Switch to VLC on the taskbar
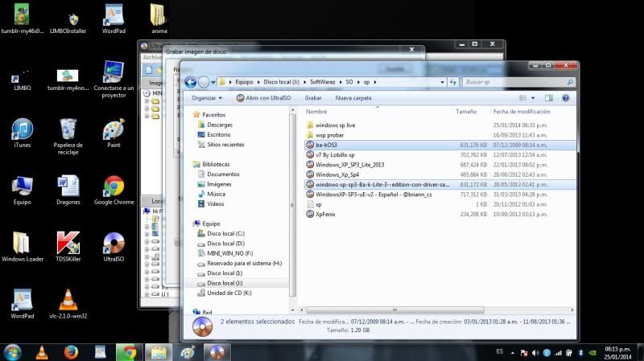Viewport: 644px width, 361px height. point(42,352)
